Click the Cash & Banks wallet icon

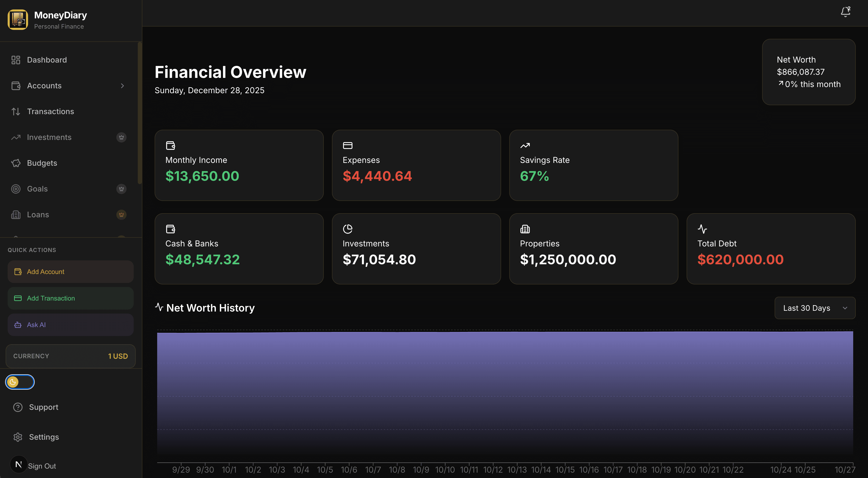pyautogui.click(x=170, y=229)
